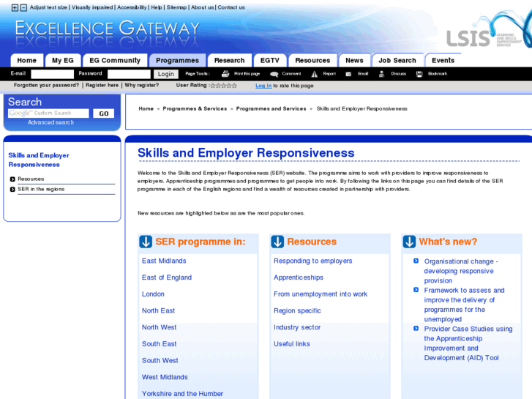Viewport: 532px width, 399px height.
Task: Open East Midlands region link
Action: click(x=164, y=261)
